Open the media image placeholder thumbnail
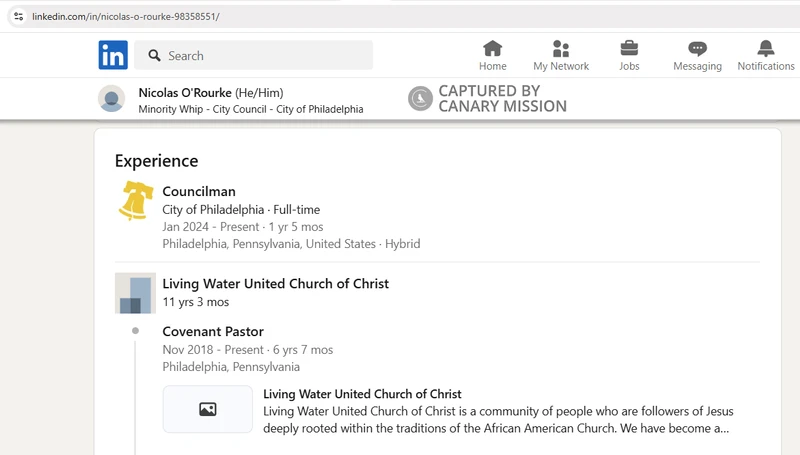 coord(208,409)
